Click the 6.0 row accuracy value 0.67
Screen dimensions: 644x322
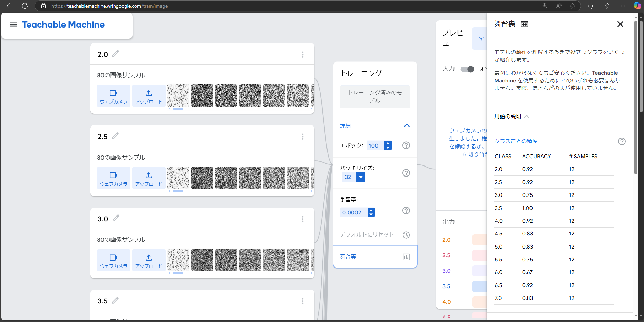[527, 272]
